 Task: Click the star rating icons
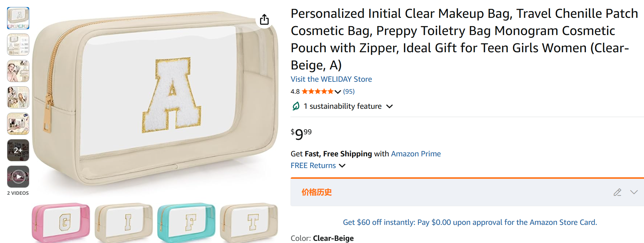pos(318,92)
